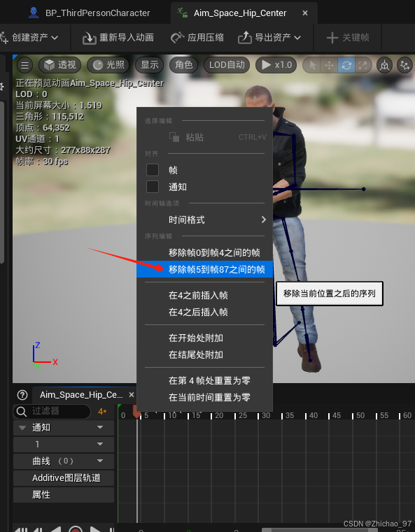Choose 在4之后插入帧
The height and width of the screenshot is (532, 415).
tap(205, 312)
